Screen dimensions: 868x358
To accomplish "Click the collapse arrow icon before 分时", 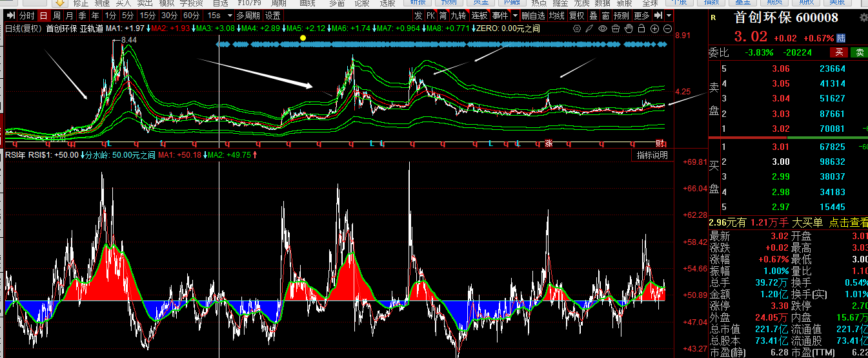I will click(x=10, y=15).
